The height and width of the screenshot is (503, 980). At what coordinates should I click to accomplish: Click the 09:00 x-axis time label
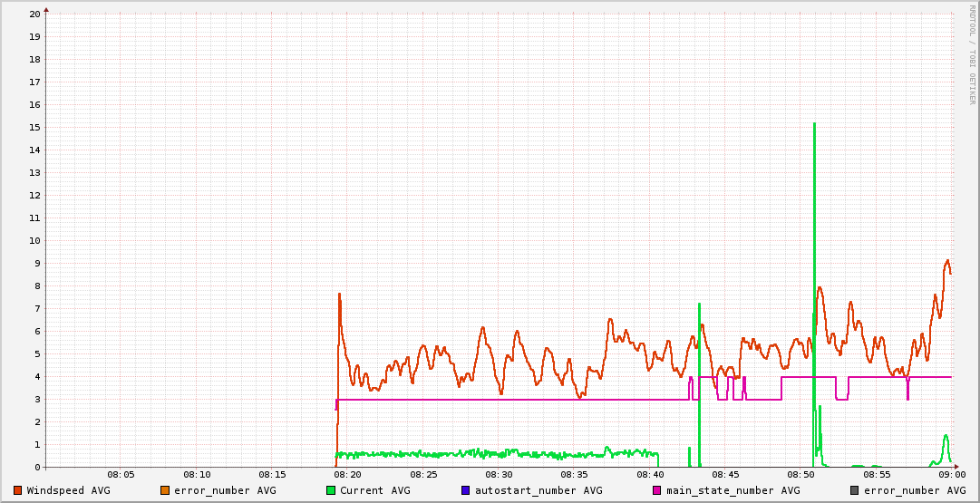[951, 475]
